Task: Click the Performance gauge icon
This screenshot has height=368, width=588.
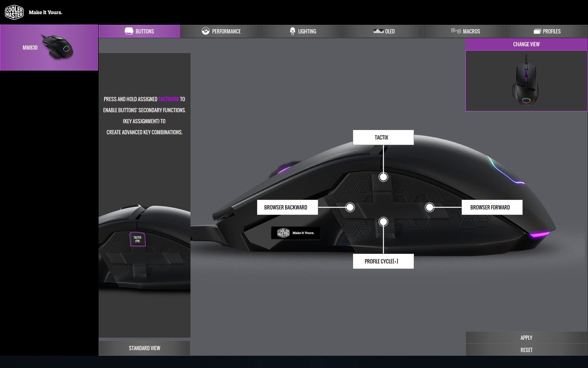Action: click(205, 31)
